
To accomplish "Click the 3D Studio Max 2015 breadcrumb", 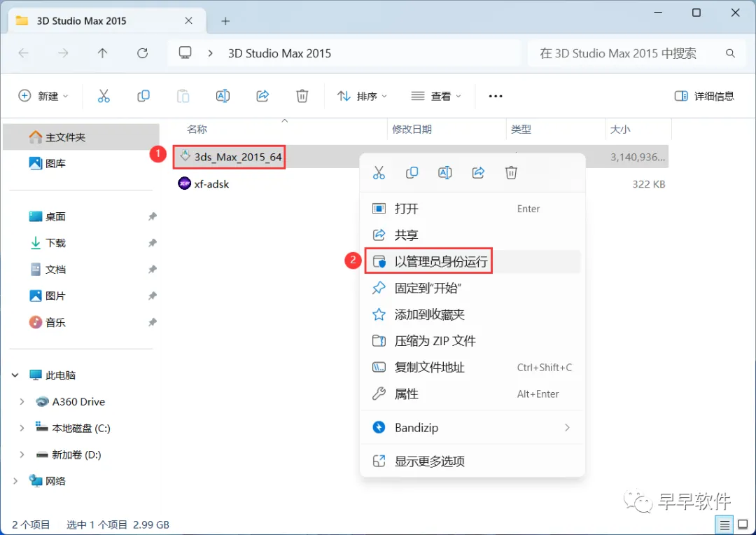I will (x=279, y=53).
